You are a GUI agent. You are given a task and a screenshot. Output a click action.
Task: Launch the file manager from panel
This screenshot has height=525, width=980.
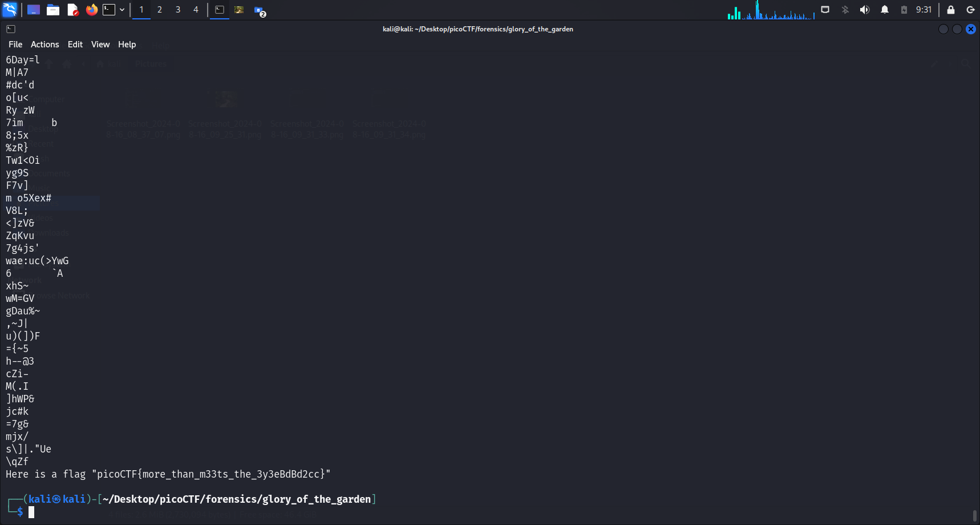point(53,10)
